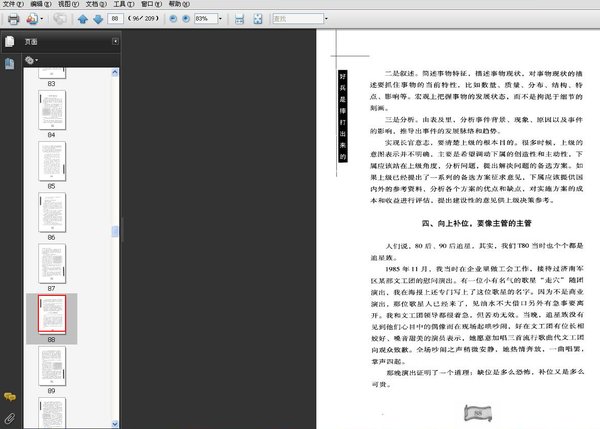600x429 pixels.
Task: Go to next page with down arrow
Action: click(98, 19)
